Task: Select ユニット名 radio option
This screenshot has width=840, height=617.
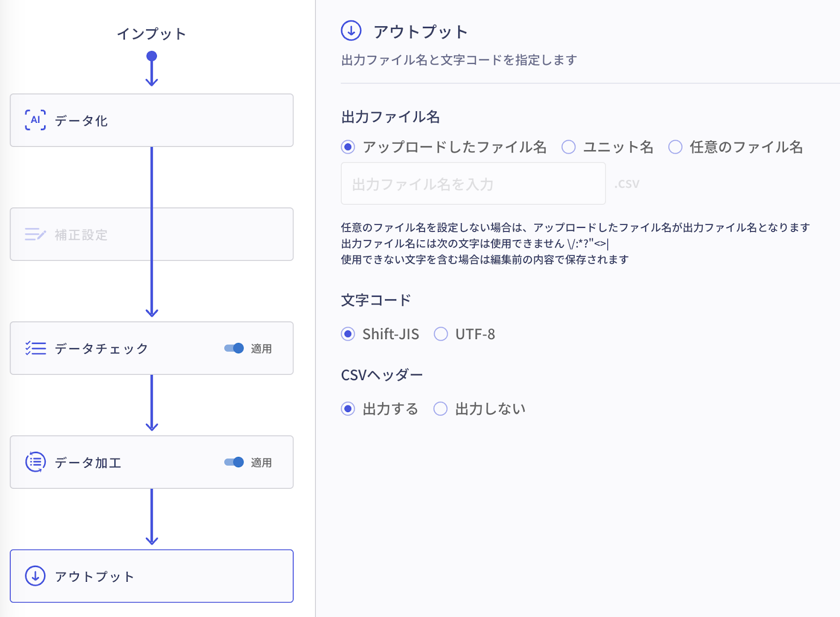Action: point(569,147)
